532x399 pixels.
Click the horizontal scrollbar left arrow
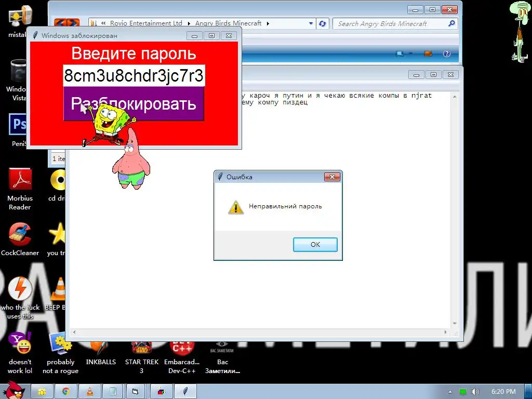[x=74, y=332]
